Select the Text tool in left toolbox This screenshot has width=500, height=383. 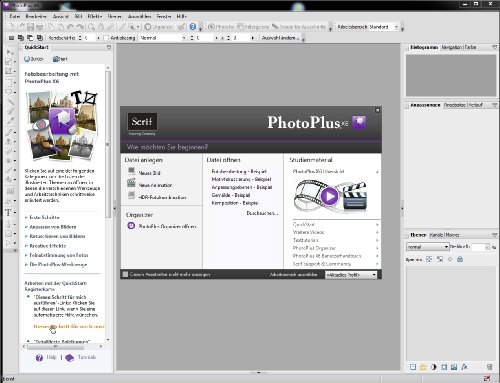[9, 213]
